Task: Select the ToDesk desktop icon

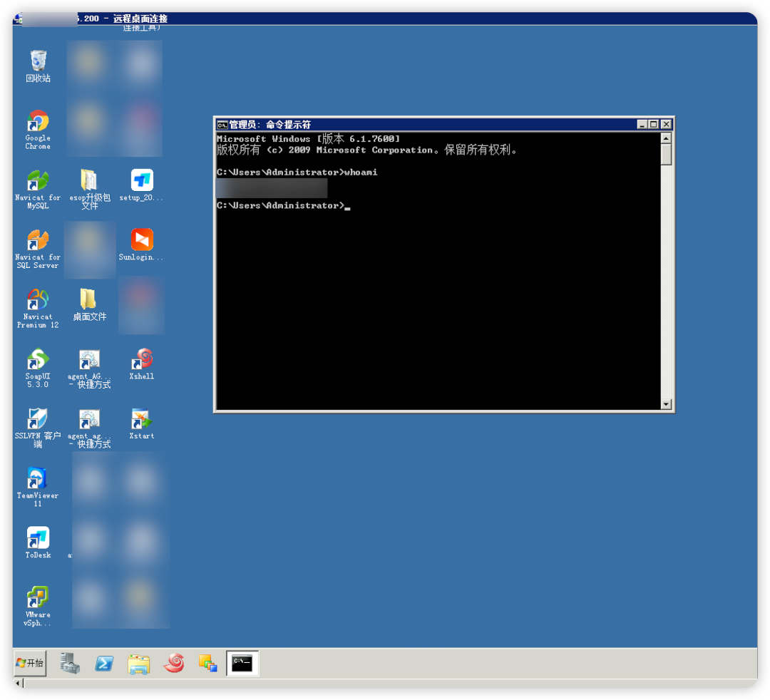Action: pyautogui.click(x=38, y=542)
